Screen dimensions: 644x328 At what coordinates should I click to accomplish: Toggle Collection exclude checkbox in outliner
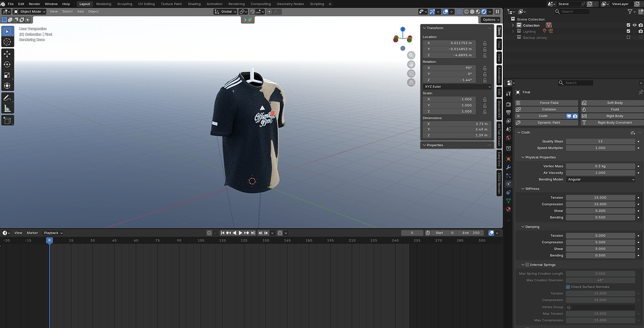click(x=628, y=25)
